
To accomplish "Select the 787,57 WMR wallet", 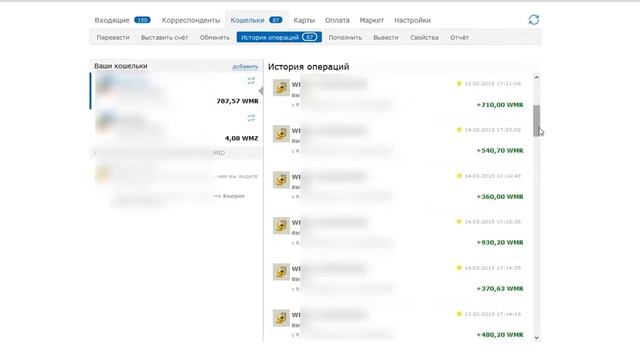I will coord(176,91).
